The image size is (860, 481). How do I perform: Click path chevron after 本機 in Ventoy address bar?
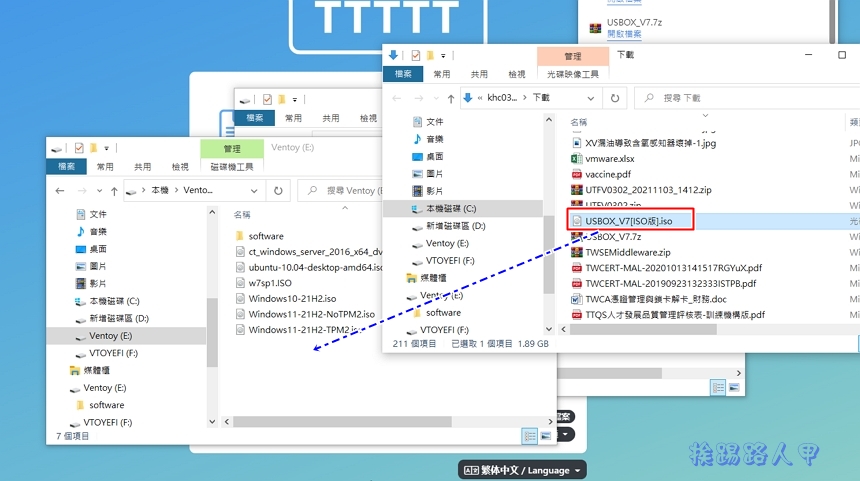(x=177, y=190)
